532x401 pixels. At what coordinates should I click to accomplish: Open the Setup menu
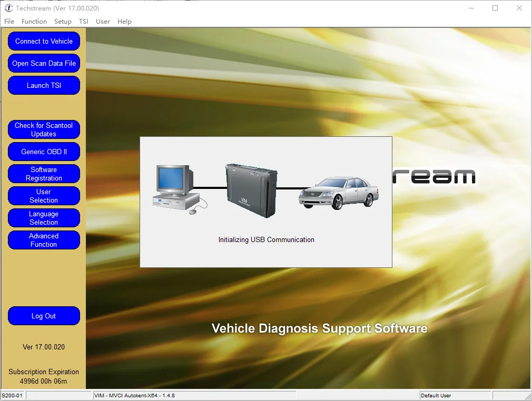pyautogui.click(x=63, y=22)
